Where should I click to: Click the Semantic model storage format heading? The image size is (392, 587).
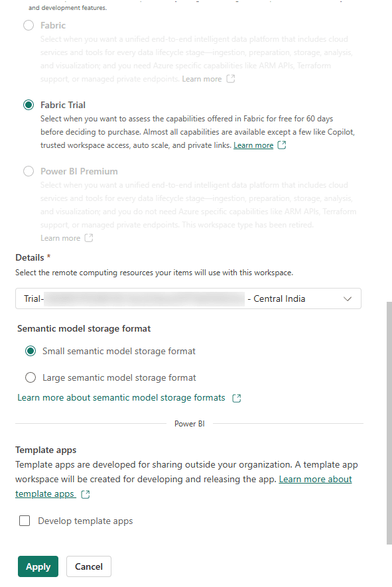coord(84,329)
